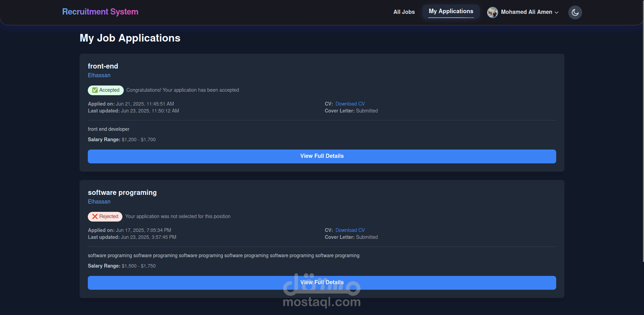644x315 pixels.
Task: Click the congratulations accepted message
Action: [183, 90]
